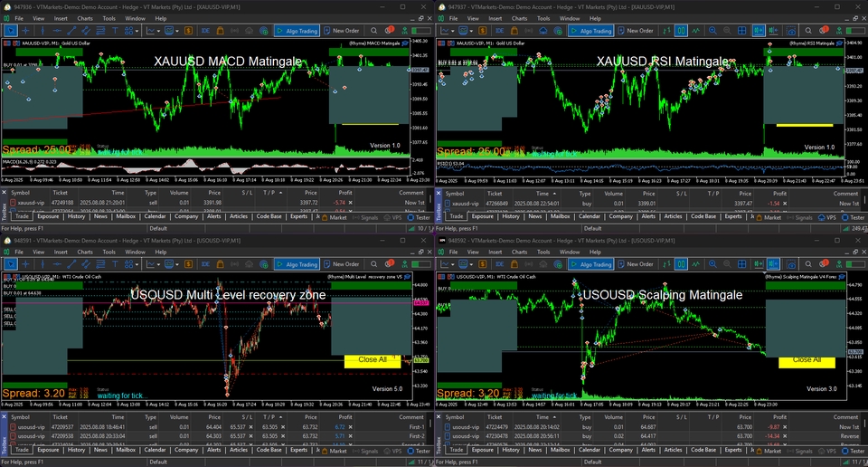The height and width of the screenshot is (467, 868).
Task: Open Charts menu in XAUUSD MACD window
Action: [84, 18]
